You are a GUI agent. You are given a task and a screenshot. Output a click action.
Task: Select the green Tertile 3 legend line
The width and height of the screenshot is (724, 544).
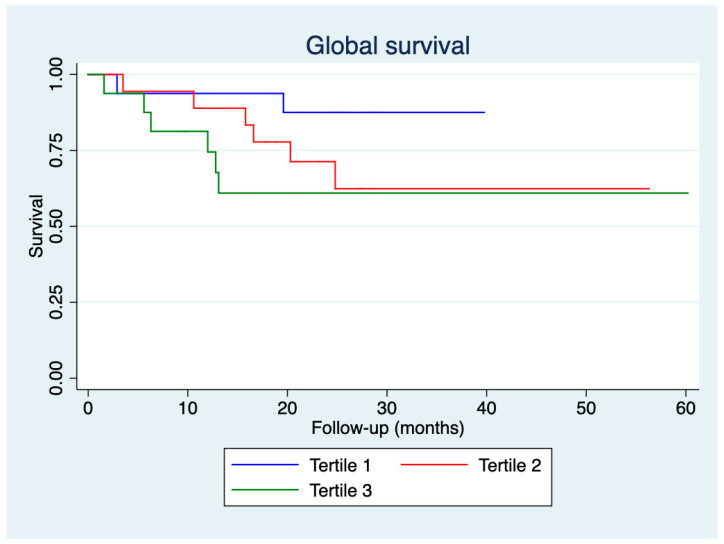pos(265,490)
